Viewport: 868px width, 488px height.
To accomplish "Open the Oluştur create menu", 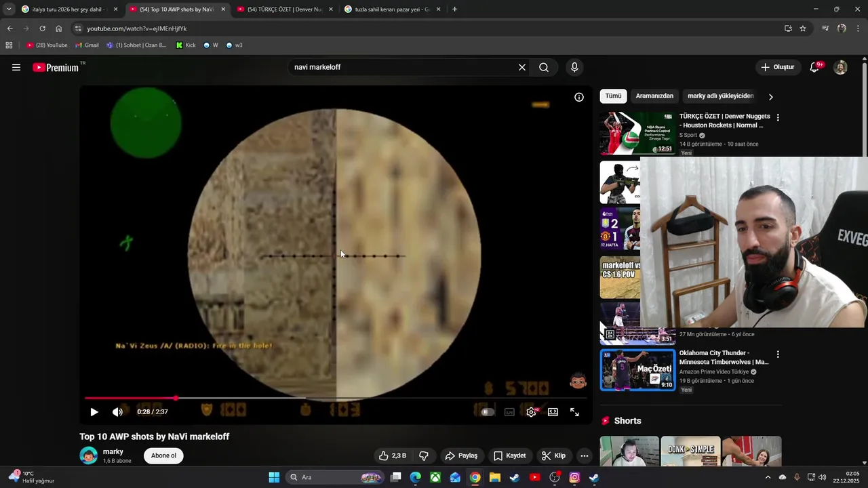I will tap(777, 67).
